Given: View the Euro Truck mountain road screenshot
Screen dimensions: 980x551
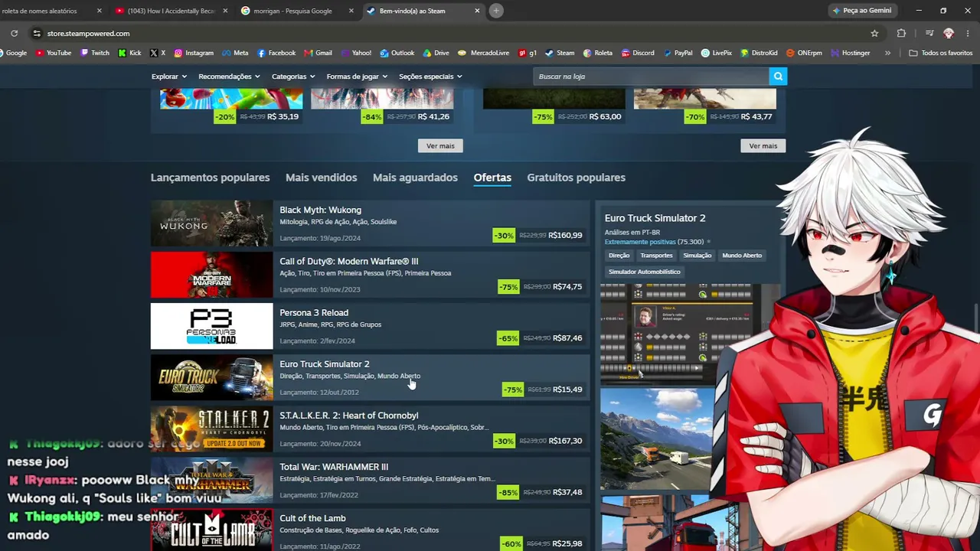Looking at the screenshot, I should pyautogui.click(x=658, y=439).
